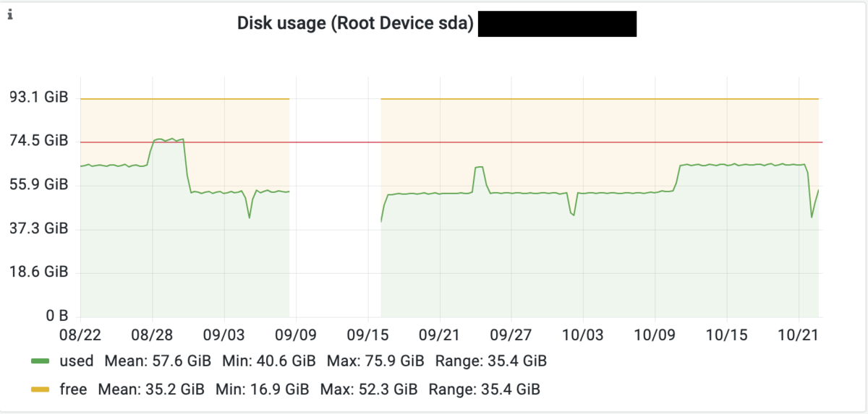The height and width of the screenshot is (414, 868).
Task: Toggle the free series in the legend
Action: click(73, 389)
